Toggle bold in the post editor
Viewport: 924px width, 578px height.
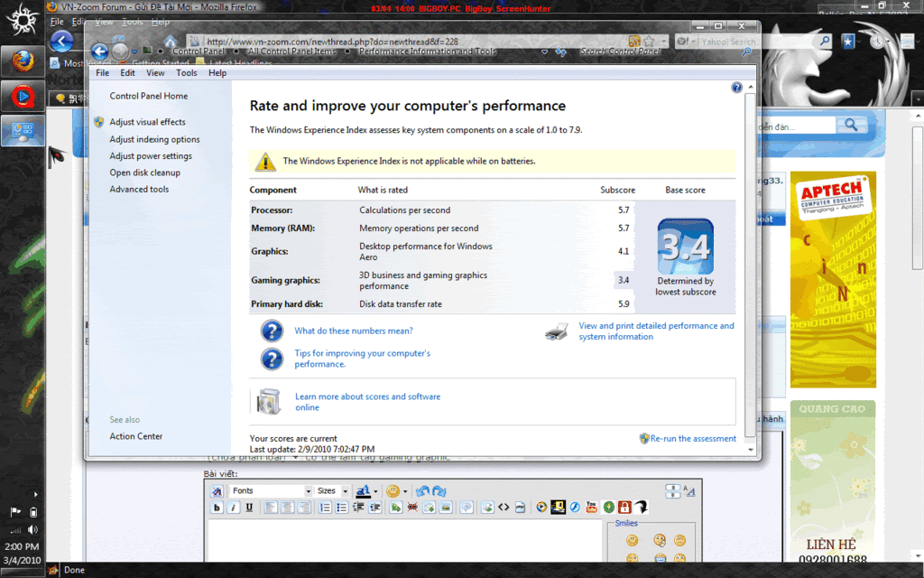pyautogui.click(x=217, y=508)
